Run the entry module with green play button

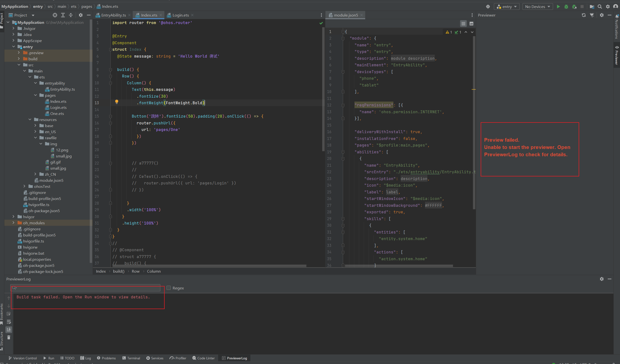point(558,7)
